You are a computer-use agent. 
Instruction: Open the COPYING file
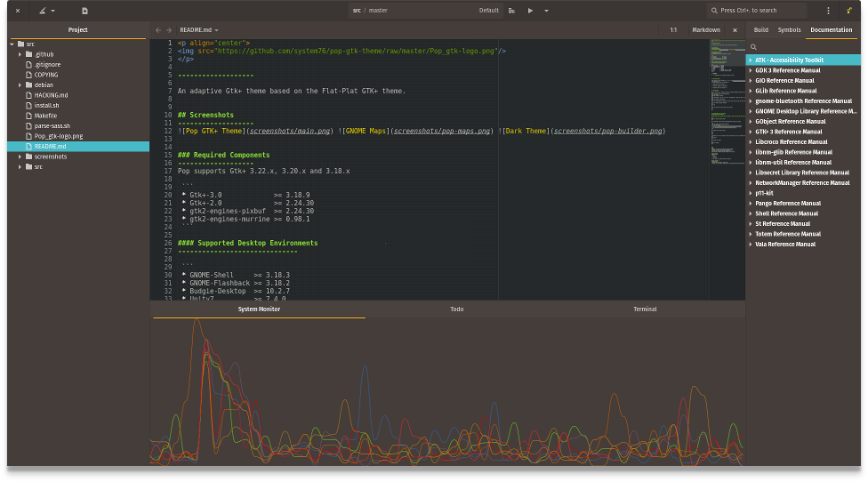[x=46, y=75]
